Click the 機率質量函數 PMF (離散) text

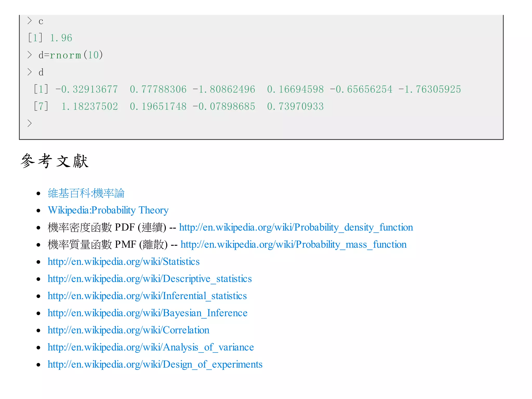tap(108, 244)
